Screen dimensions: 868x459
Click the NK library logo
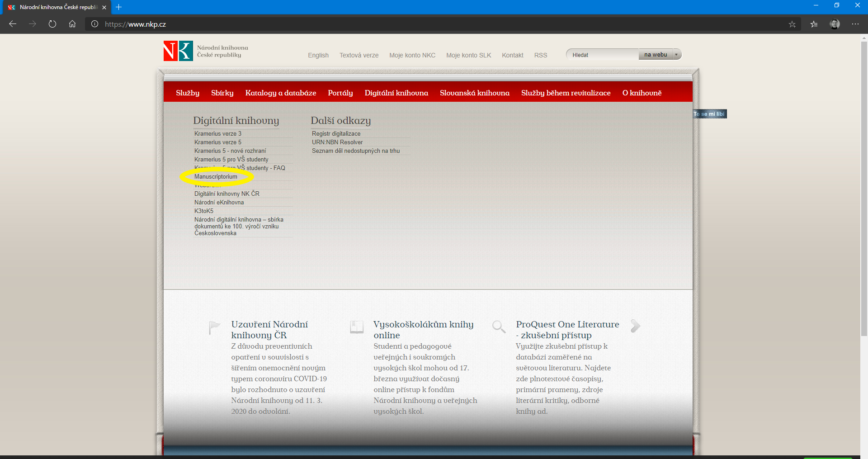coord(178,51)
